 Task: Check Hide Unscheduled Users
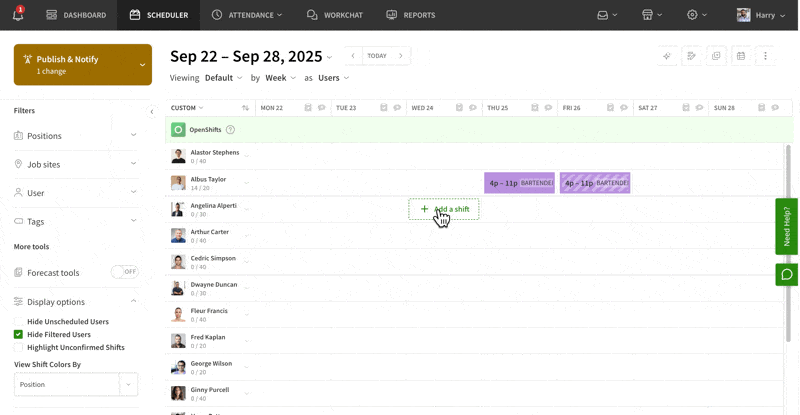coord(18,322)
